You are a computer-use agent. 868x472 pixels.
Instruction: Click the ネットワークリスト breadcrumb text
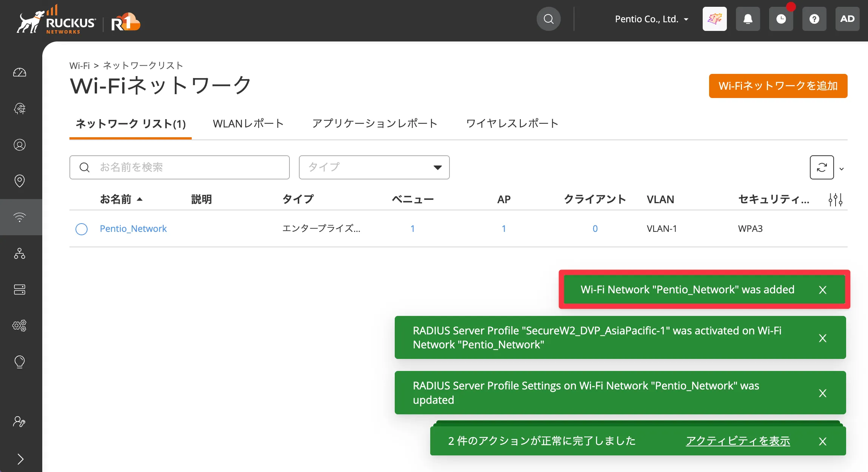pyautogui.click(x=143, y=66)
